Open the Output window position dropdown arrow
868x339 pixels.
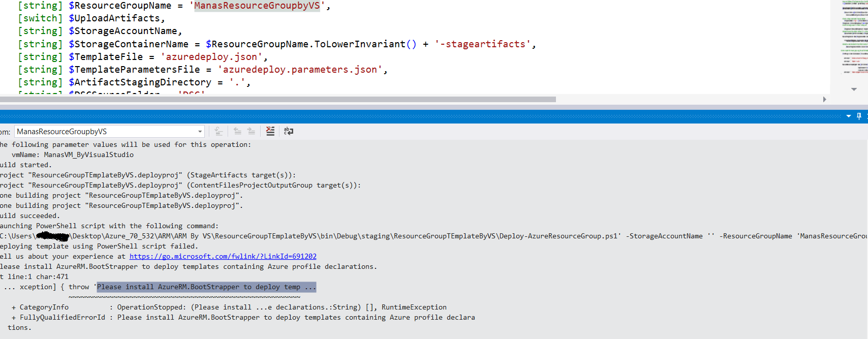[848, 116]
